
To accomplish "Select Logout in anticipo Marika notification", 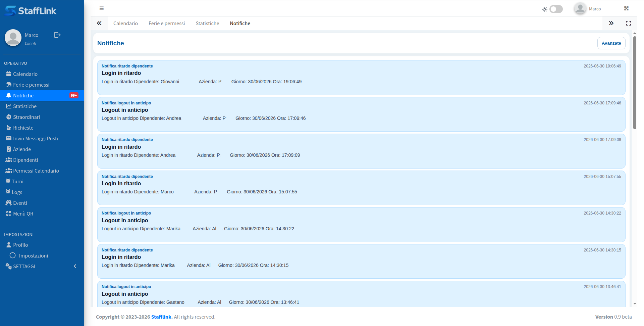I will tap(361, 225).
